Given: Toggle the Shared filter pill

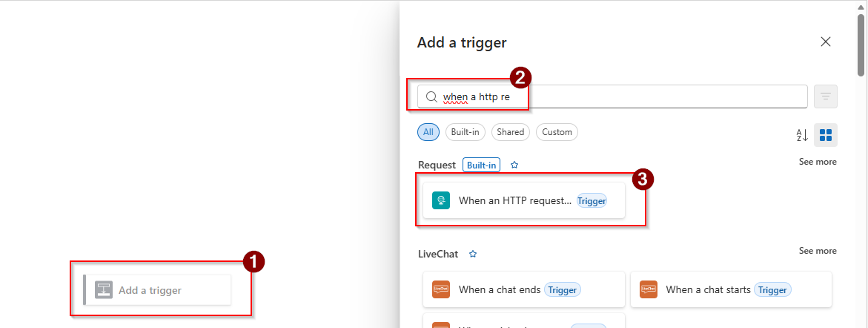Looking at the screenshot, I should [510, 132].
